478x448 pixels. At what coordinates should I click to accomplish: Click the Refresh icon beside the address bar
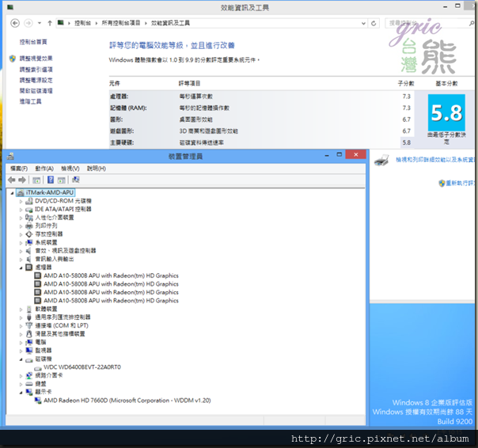[374, 23]
